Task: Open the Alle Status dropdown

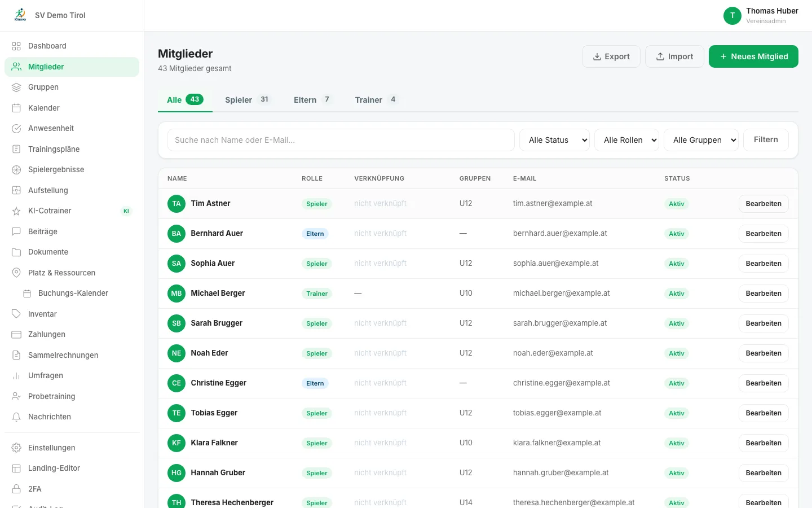Action: click(554, 140)
